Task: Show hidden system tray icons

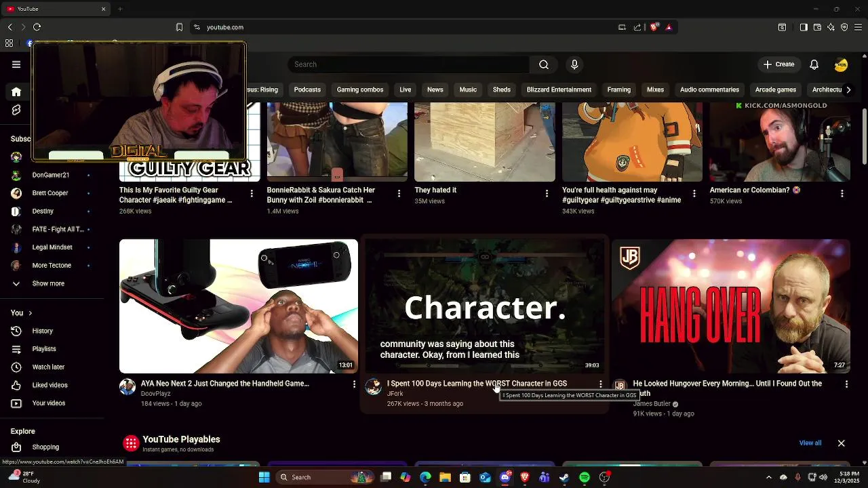Action: click(x=768, y=477)
